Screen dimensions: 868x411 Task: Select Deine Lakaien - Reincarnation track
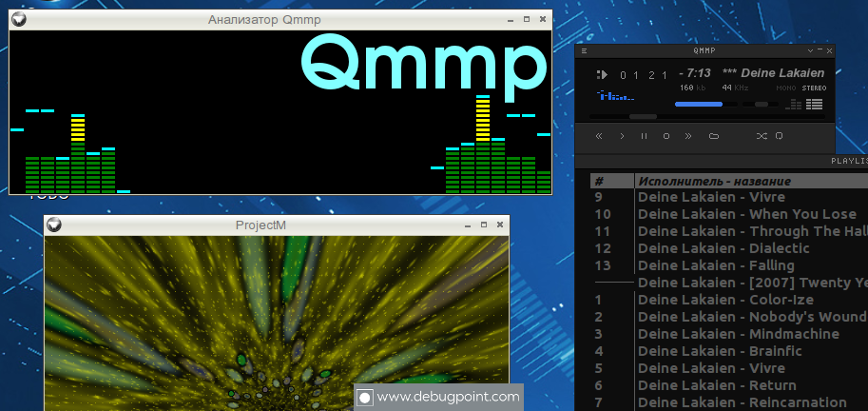(x=729, y=402)
